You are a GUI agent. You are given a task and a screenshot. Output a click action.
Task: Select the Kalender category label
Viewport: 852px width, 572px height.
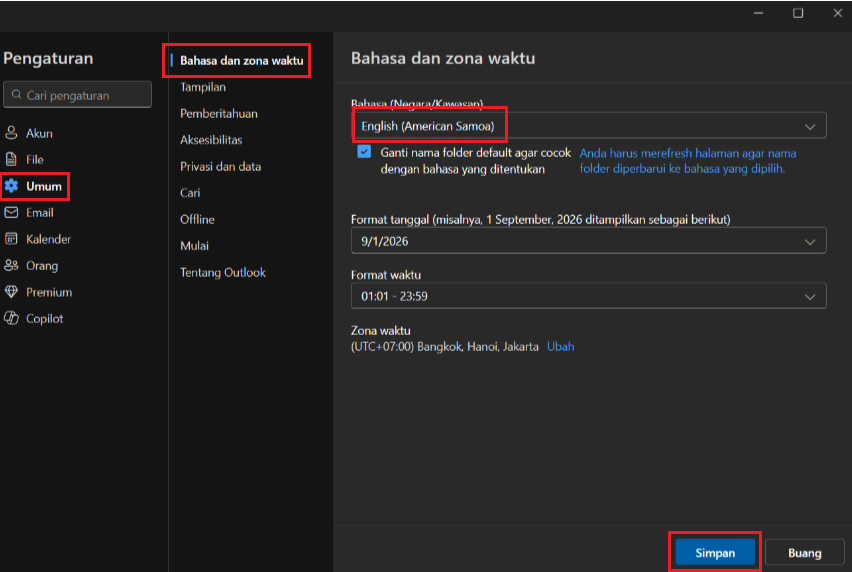(48, 240)
